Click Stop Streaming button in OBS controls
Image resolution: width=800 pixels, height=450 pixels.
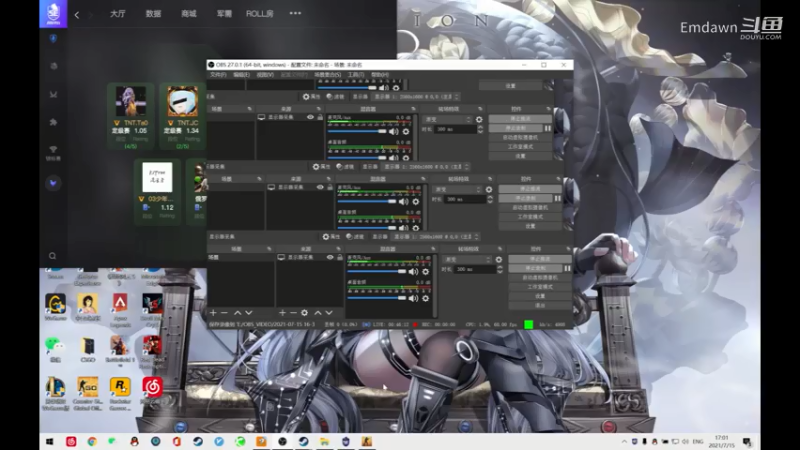click(x=540, y=259)
